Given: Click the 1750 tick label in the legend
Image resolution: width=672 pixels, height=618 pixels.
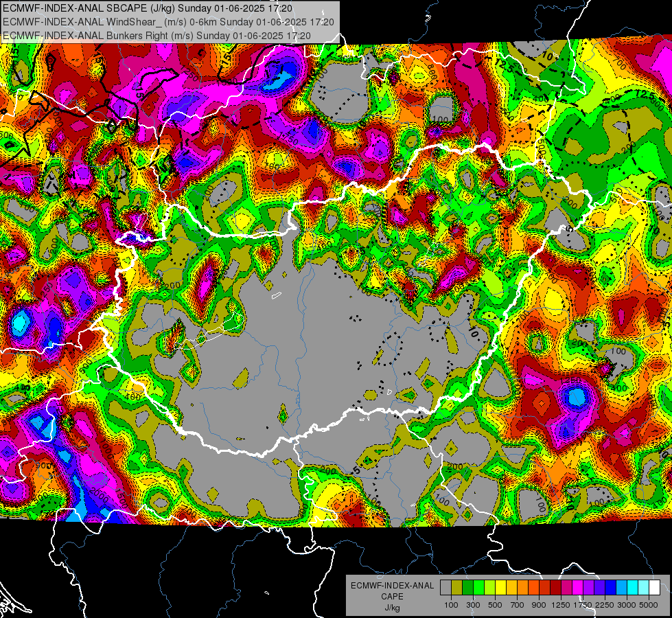Looking at the screenshot, I should (583, 605).
